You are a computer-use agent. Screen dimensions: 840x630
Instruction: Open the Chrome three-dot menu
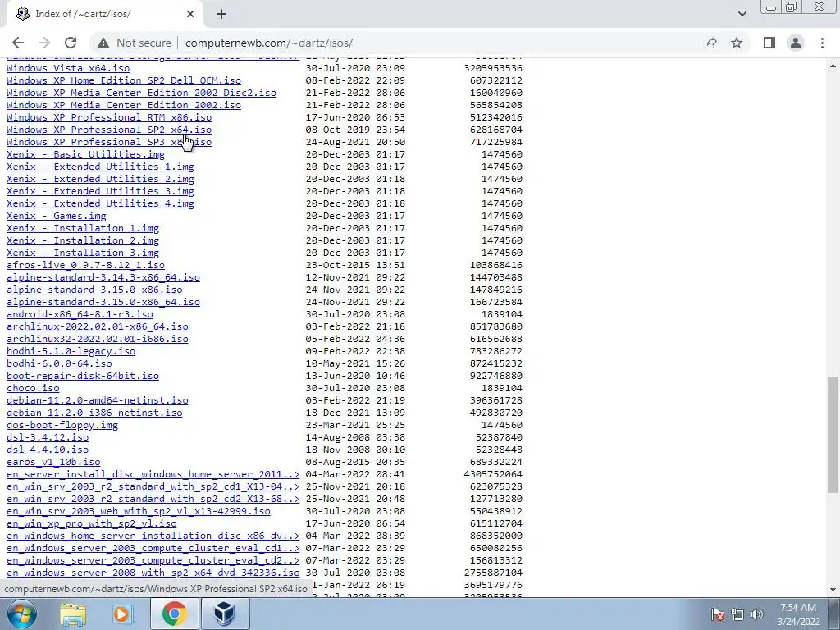pyautogui.click(x=822, y=43)
